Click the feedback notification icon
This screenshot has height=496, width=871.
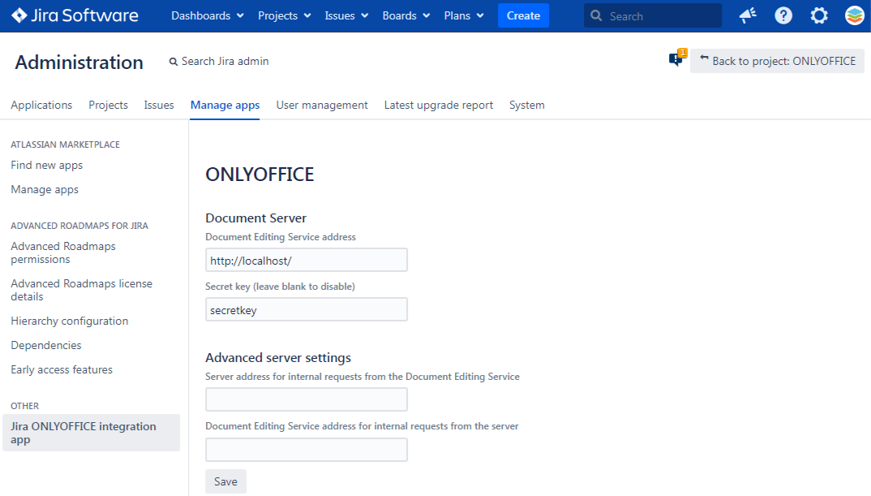pos(676,60)
